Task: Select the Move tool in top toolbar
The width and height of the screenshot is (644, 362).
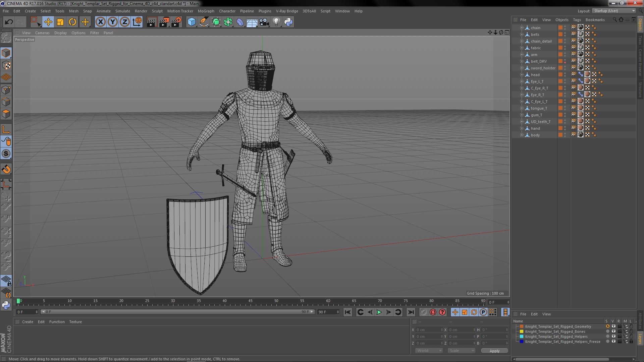Action: pyautogui.click(x=48, y=22)
